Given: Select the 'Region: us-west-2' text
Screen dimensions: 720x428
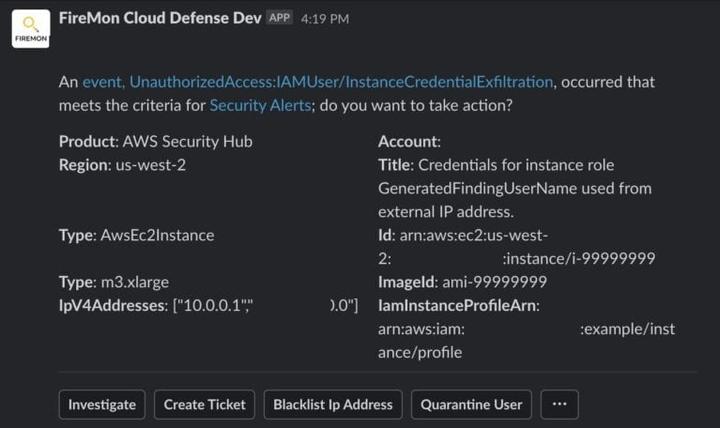Looking at the screenshot, I should (122, 165).
